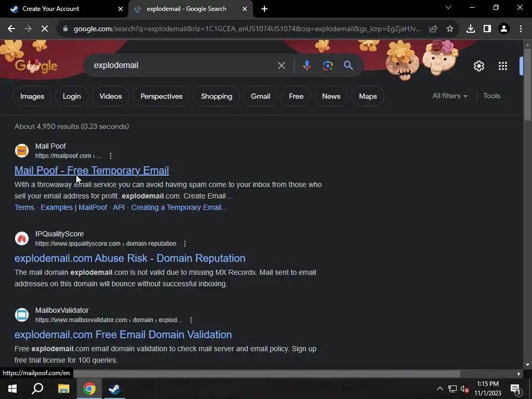Screen dimensions: 532x399
Task: Filter results by News
Action: (331, 96)
